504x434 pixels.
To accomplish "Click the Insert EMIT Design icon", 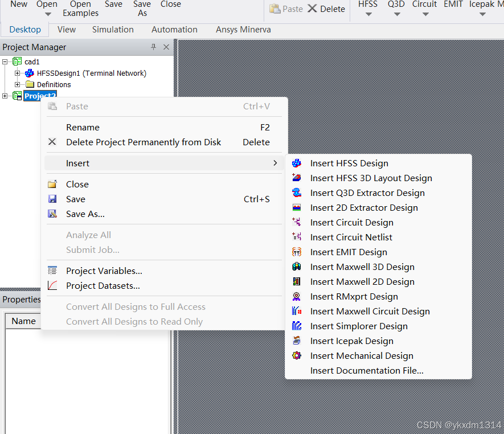I will [x=296, y=252].
